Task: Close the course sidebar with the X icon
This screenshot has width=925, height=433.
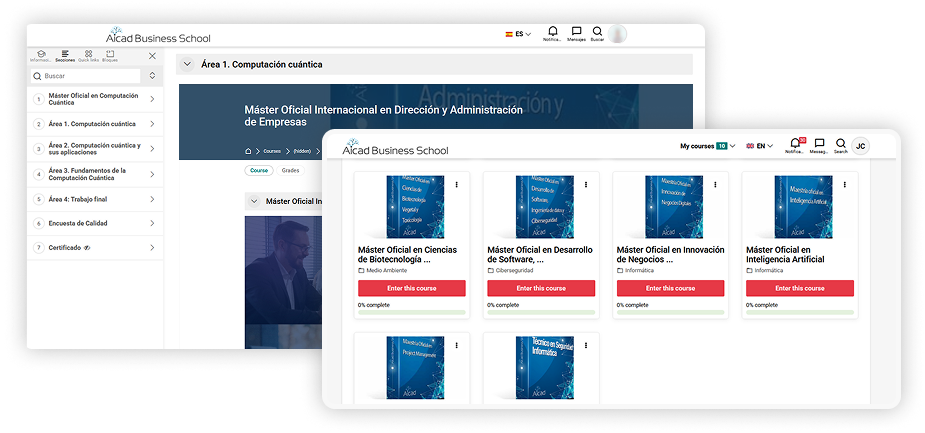Action: click(x=152, y=56)
